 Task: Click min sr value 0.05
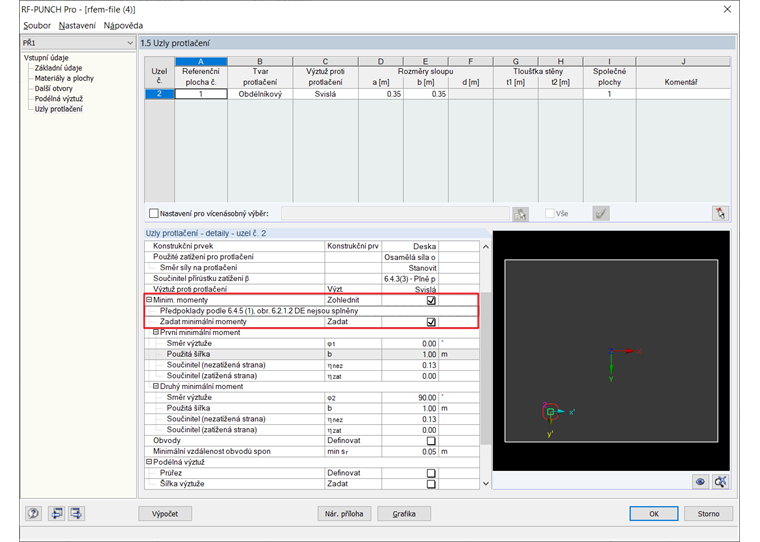point(410,451)
